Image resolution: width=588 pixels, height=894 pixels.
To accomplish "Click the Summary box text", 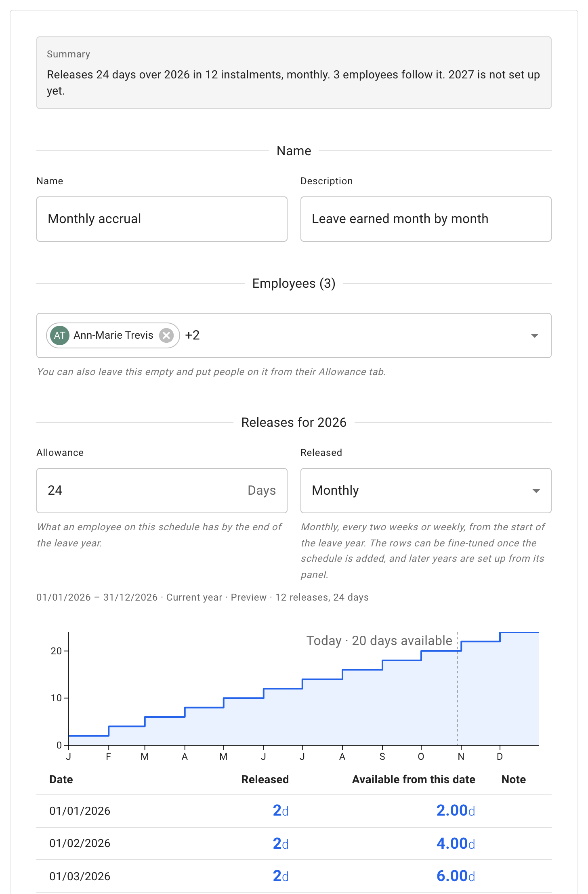I will (x=294, y=82).
